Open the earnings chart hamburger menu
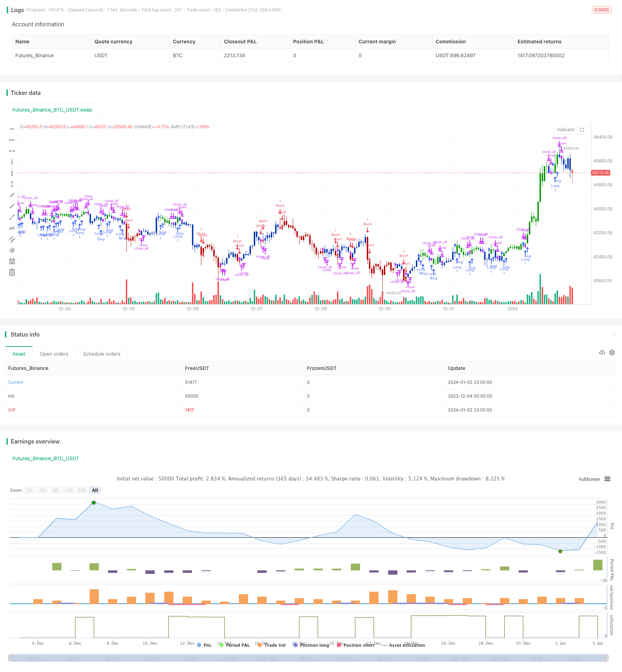 click(607, 479)
